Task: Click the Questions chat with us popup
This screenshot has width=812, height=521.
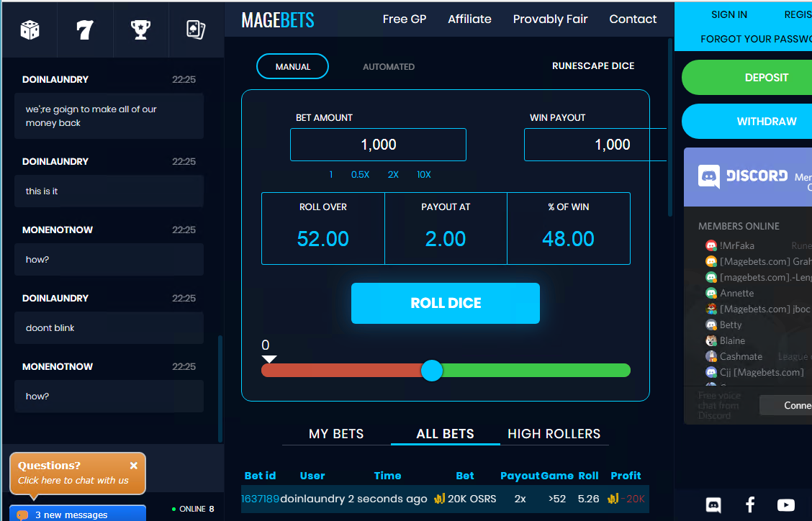Action: pyautogui.click(x=78, y=473)
